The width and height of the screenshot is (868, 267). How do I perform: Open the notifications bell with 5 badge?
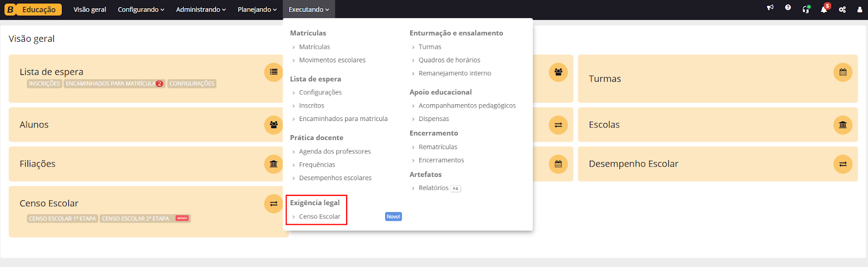click(825, 8)
